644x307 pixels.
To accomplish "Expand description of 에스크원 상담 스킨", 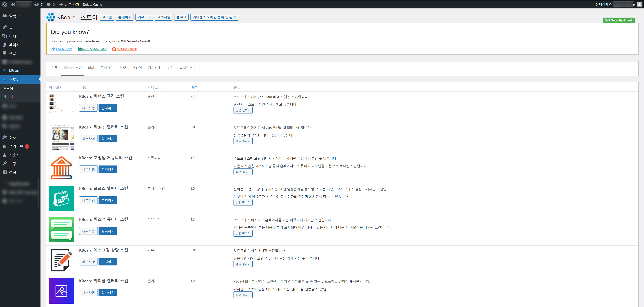I will click(243, 264).
